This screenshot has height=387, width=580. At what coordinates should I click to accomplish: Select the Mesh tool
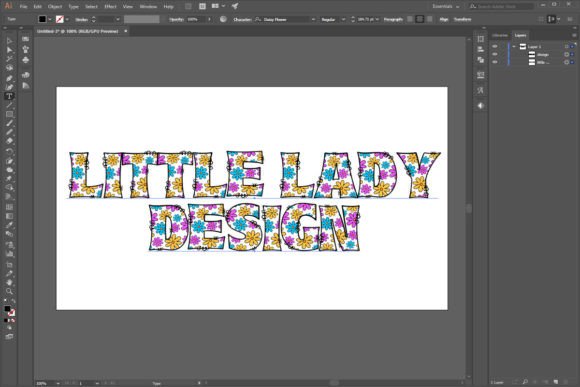coord(9,207)
